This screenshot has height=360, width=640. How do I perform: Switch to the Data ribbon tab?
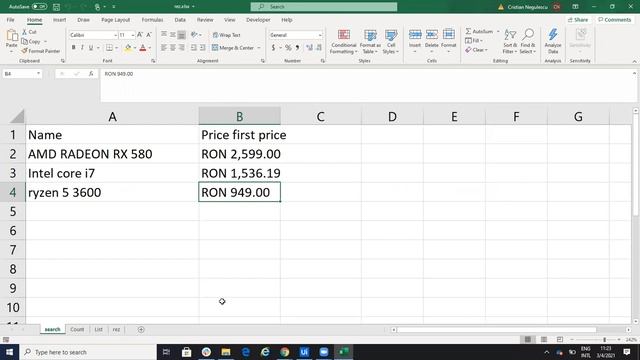pos(180,20)
